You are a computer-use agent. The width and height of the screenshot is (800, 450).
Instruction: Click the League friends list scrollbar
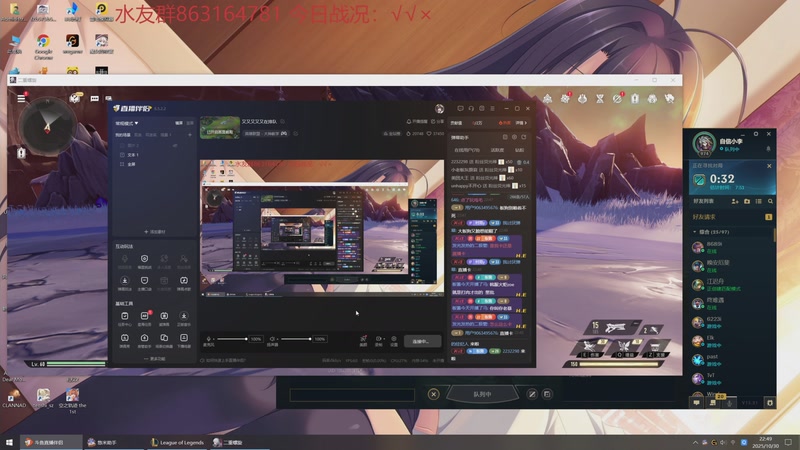(774, 235)
